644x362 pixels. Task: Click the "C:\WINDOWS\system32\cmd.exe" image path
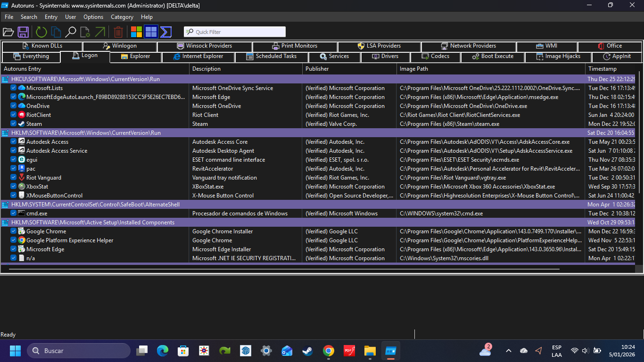click(x=441, y=214)
